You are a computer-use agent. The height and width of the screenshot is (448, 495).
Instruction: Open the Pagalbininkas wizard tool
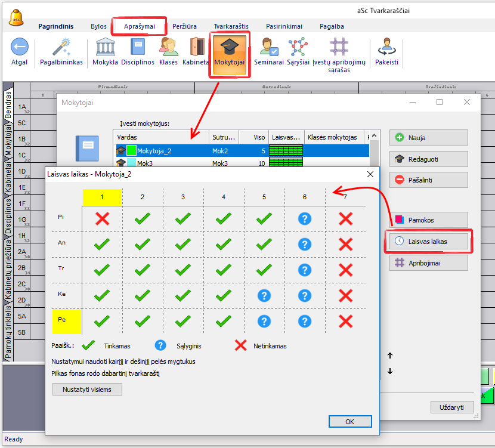(x=61, y=48)
